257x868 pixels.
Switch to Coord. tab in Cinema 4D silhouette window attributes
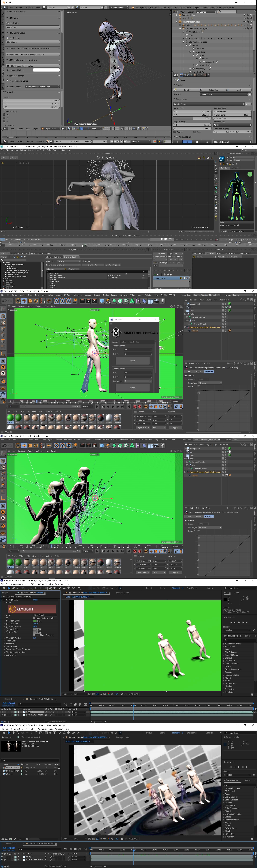199,516
